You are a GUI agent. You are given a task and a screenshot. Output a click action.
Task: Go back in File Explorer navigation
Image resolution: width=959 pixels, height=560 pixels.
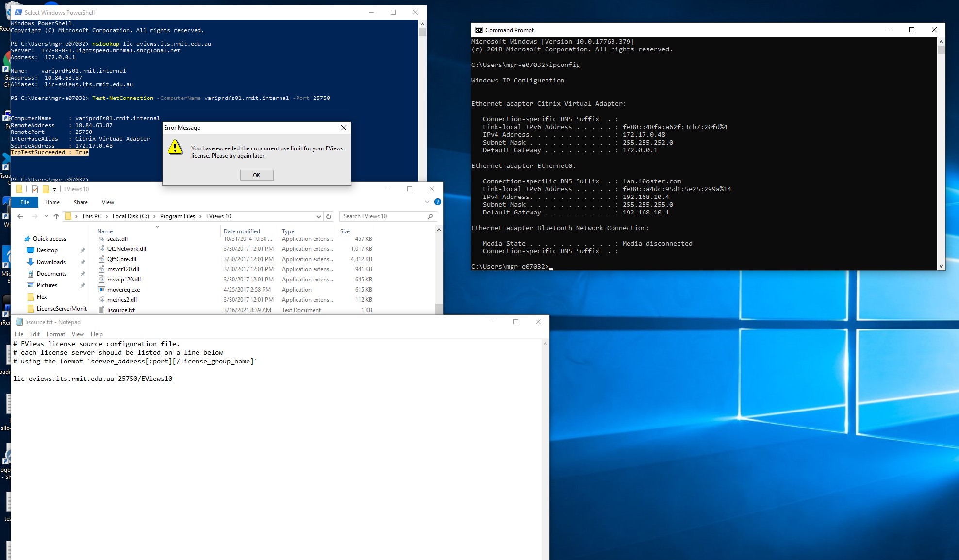coord(20,216)
